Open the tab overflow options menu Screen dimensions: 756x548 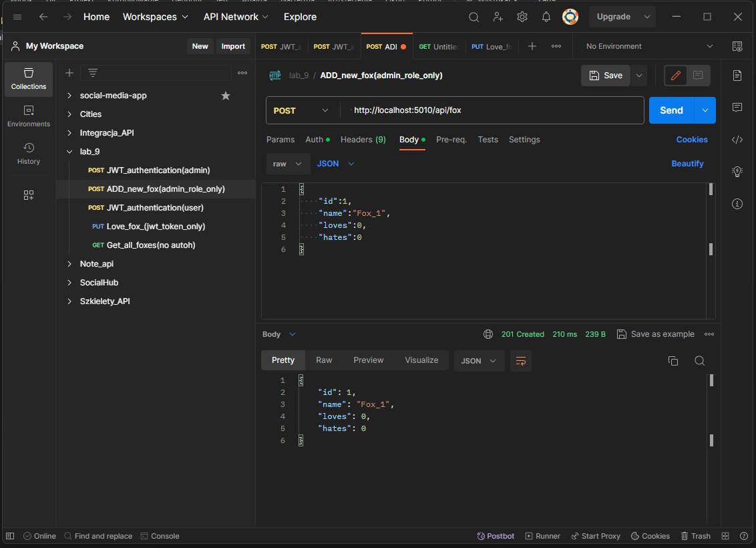[x=556, y=46]
